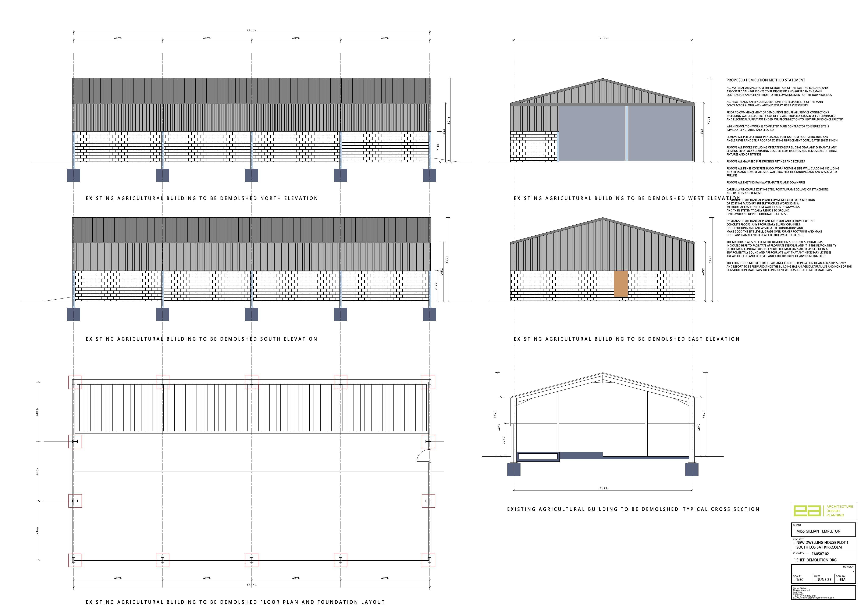Screen dimensions: 868x614
Task: Click the Floor Plan and Foundation Layout title
Action: tap(235, 602)
